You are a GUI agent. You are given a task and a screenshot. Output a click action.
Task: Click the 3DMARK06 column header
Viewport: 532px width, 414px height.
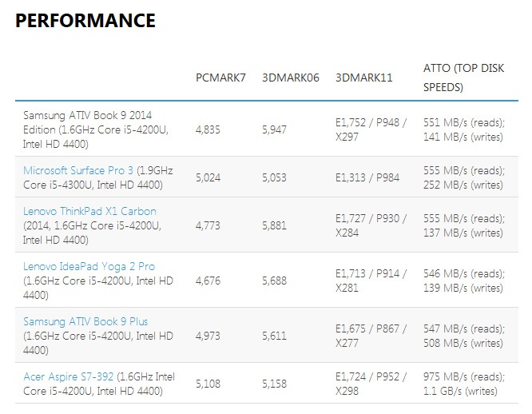[291, 78]
